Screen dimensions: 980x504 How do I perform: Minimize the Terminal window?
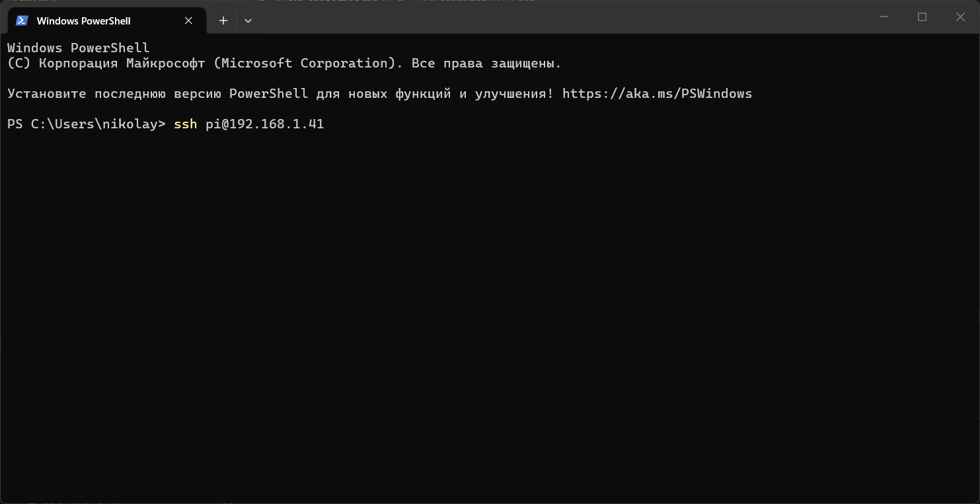pos(884,17)
